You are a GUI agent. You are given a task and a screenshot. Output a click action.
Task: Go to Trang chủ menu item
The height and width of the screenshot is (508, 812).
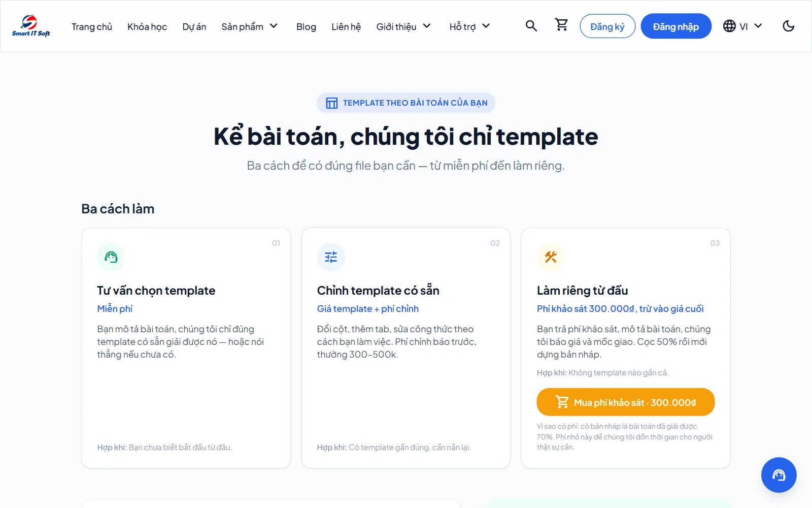pos(91,26)
